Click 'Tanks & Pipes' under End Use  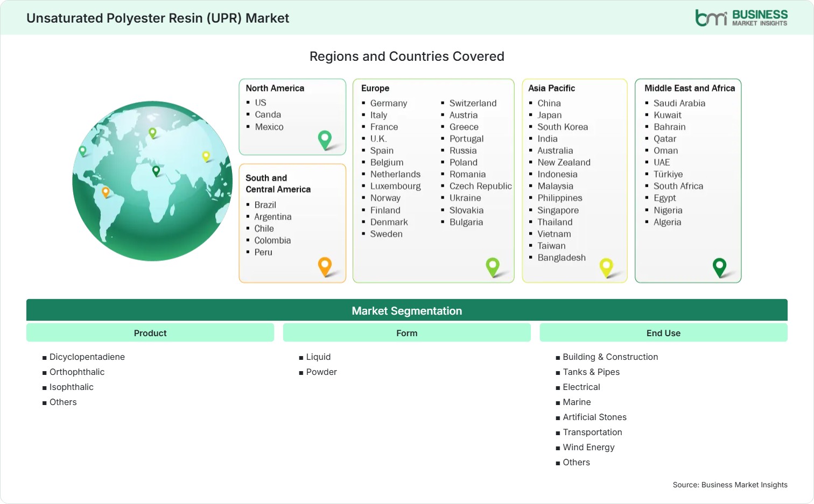click(x=591, y=372)
